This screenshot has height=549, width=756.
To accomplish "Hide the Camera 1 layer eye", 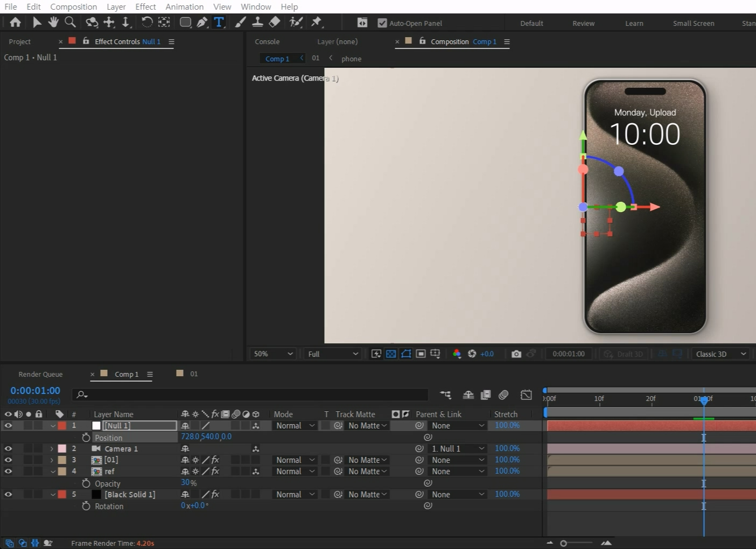I will click(x=8, y=448).
